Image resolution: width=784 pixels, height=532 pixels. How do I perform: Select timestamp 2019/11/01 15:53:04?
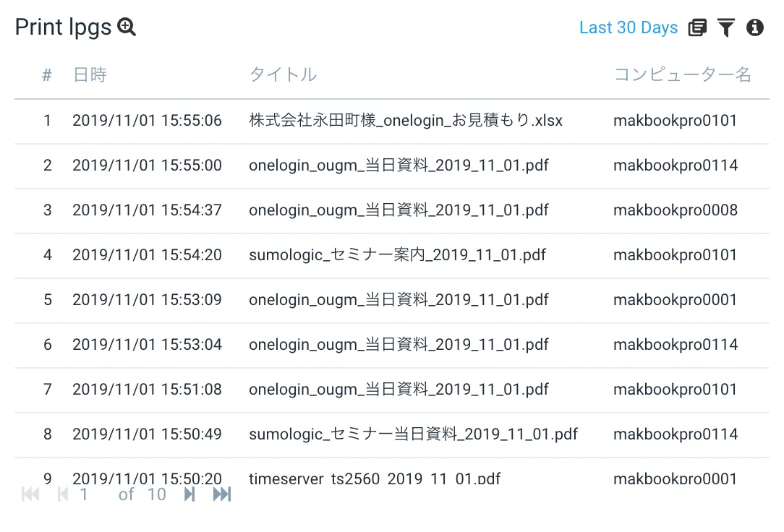[x=147, y=345]
